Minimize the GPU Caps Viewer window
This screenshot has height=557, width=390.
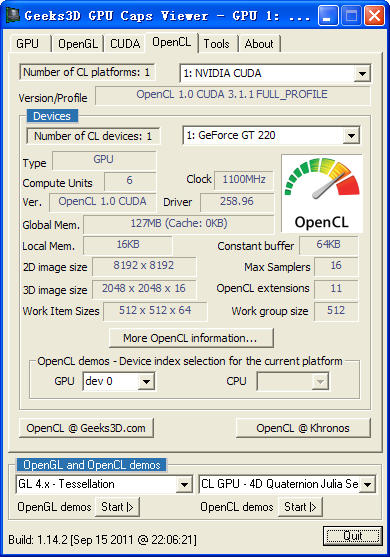tap(328, 16)
